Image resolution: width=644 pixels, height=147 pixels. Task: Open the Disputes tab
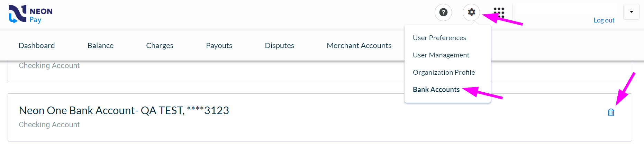point(279,46)
